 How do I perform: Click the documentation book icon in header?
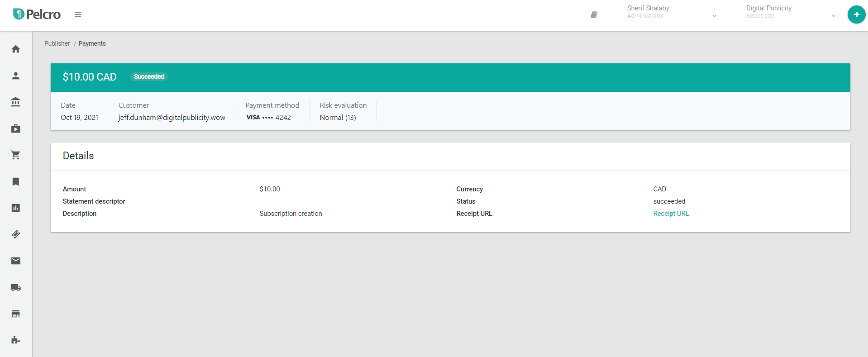tap(594, 14)
